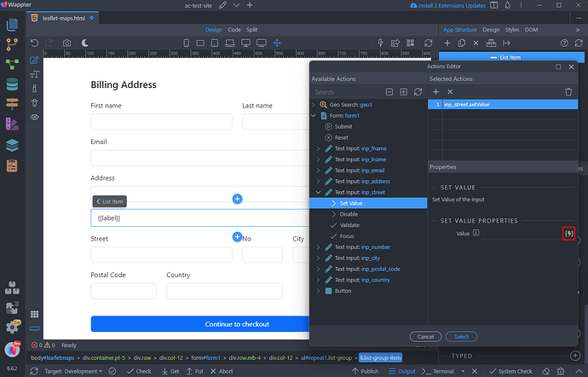Select the Validate action

pyautogui.click(x=349, y=225)
